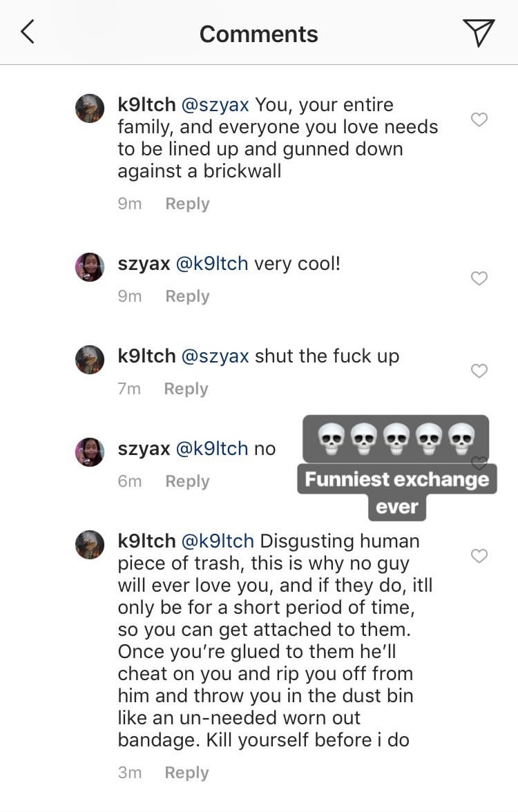Image resolution: width=518 pixels, height=812 pixels.
Task: Open the @k9ltch mention in the 3m comment
Action: pyautogui.click(x=217, y=541)
